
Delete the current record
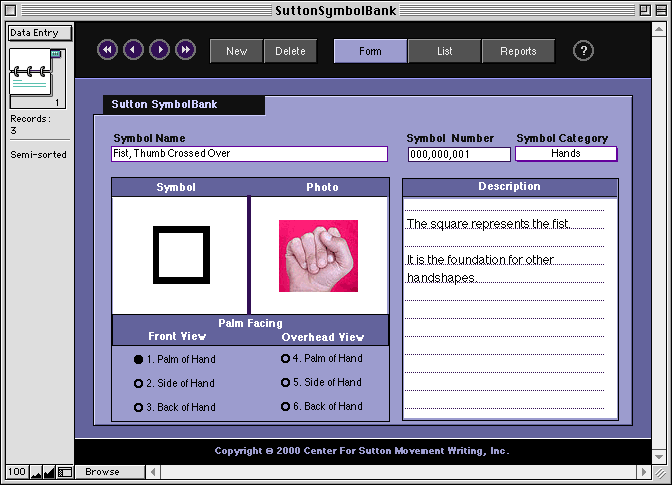290,51
